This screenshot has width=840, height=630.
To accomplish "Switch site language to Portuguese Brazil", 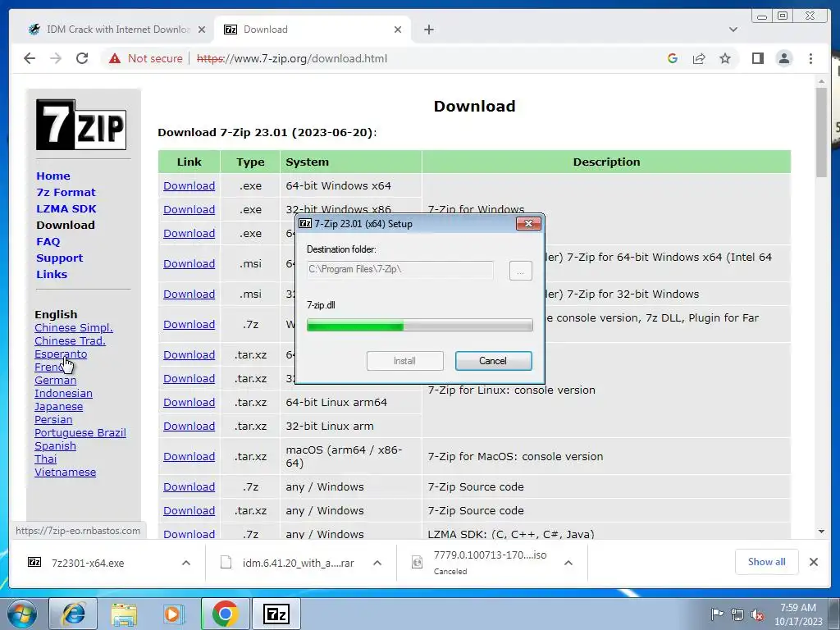I will [80, 433].
